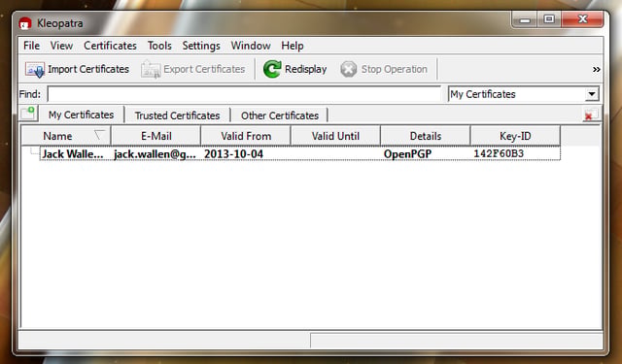Screen dimensions: 622x364
Task: Click the OpenPGP details cell
Action: [407, 153]
